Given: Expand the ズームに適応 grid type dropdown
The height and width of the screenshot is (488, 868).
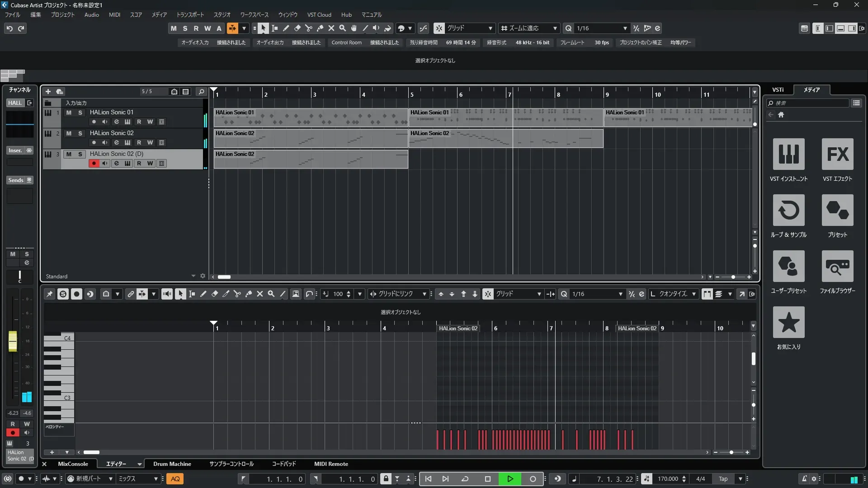Looking at the screenshot, I should tap(555, 28).
